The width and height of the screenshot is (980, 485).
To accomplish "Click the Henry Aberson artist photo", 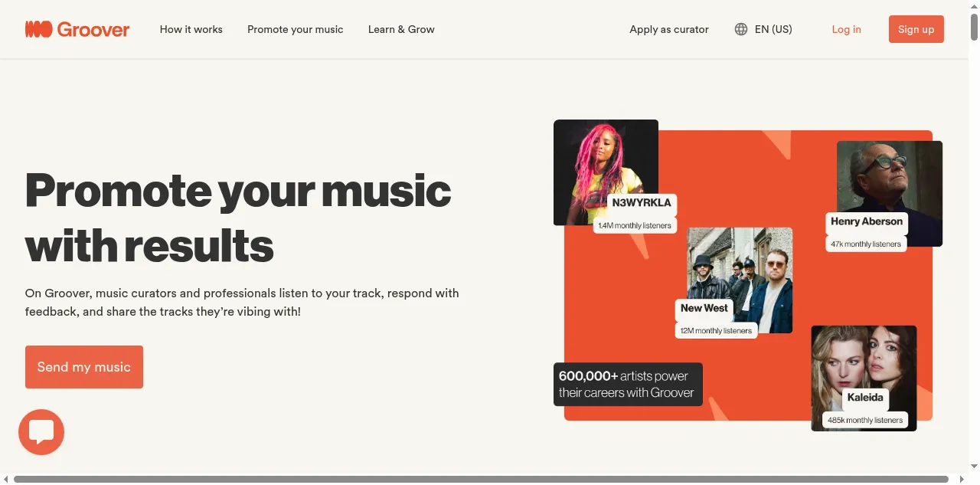I will 890,193.
